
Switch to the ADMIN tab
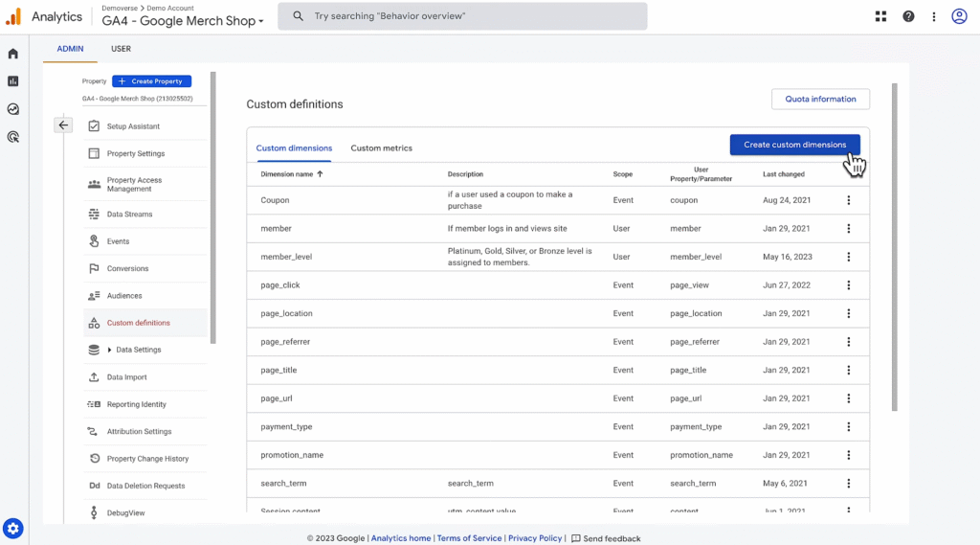coord(70,49)
